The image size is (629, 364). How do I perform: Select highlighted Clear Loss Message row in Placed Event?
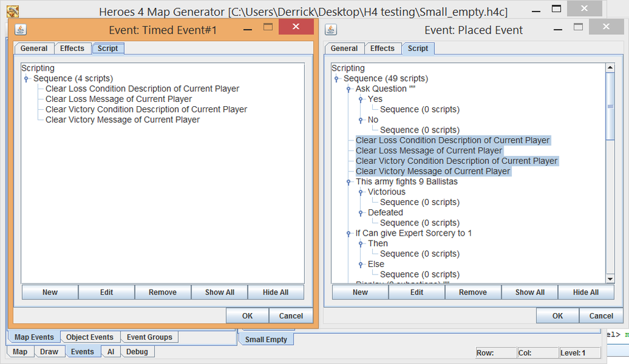click(x=429, y=151)
